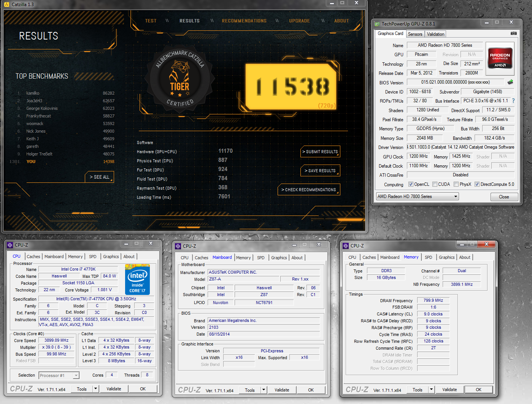Expand the Tools arrow in CPU-Z Memory window
The image size is (532, 404).
click(x=432, y=390)
